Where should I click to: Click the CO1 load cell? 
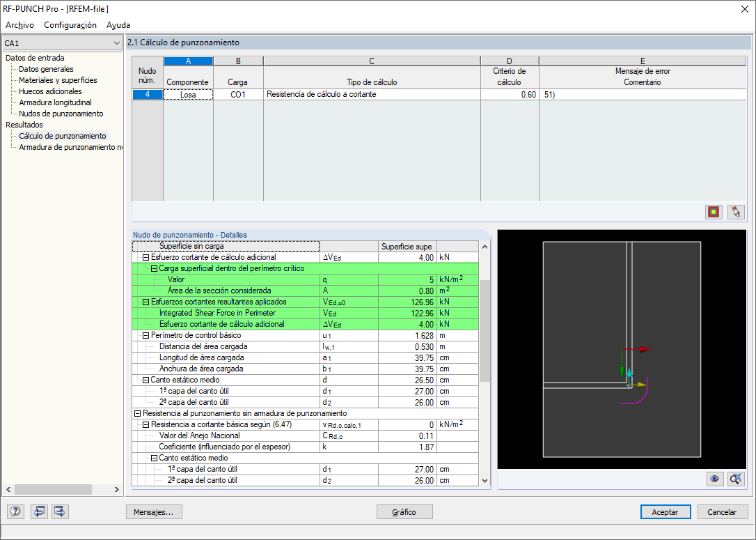coord(238,95)
